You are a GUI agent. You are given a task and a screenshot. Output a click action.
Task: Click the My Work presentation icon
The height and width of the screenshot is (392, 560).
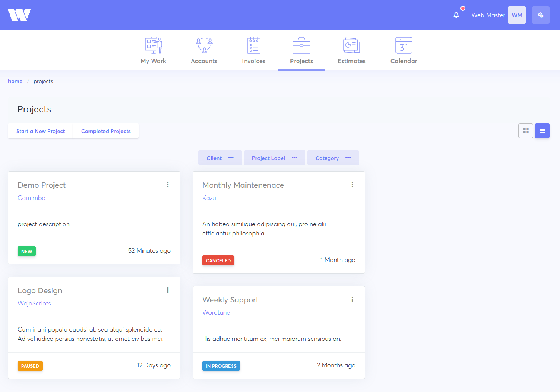point(153,45)
